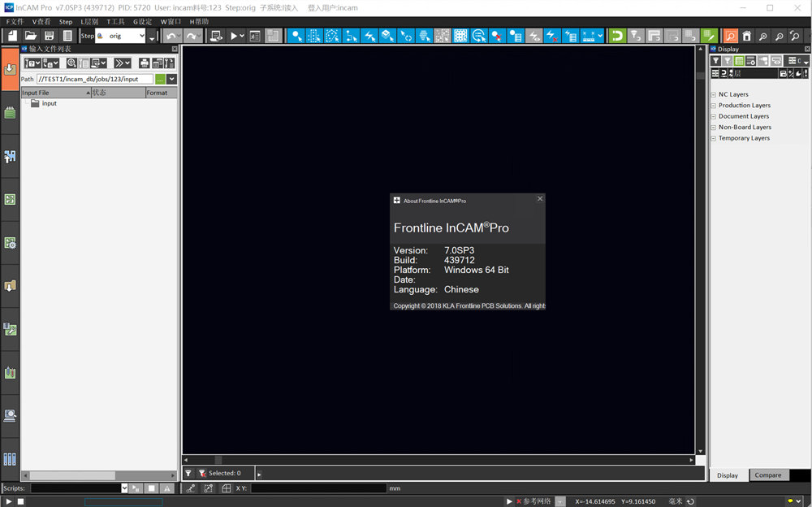812x507 pixels.
Task: Click the run play arrow in the top toolbar
Action: pos(234,36)
